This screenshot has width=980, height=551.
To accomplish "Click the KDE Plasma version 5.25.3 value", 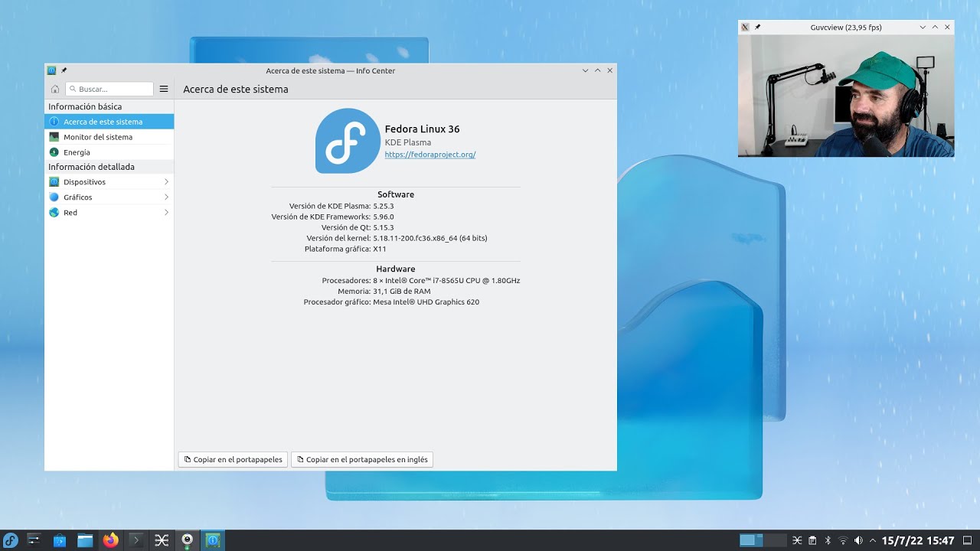I will click(x=384, y=206).
